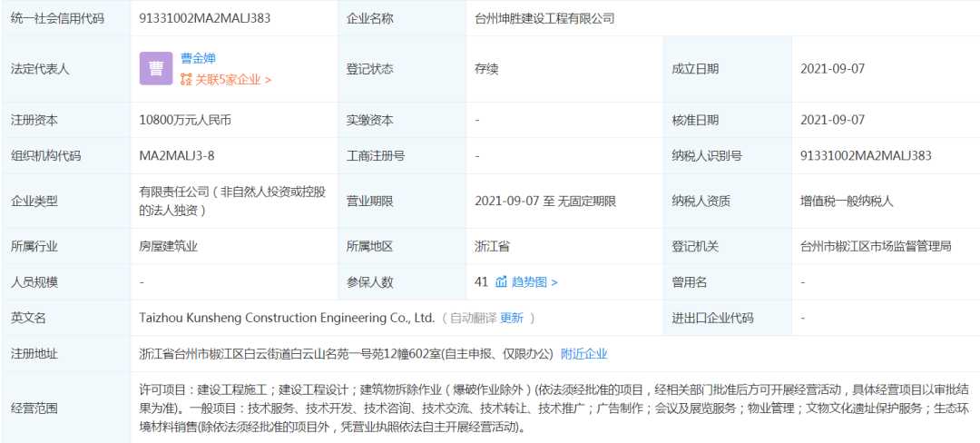The width and height of the screenshot is (980, 443).
Task: Click 更新 to refresh English name
Action: 512,318
